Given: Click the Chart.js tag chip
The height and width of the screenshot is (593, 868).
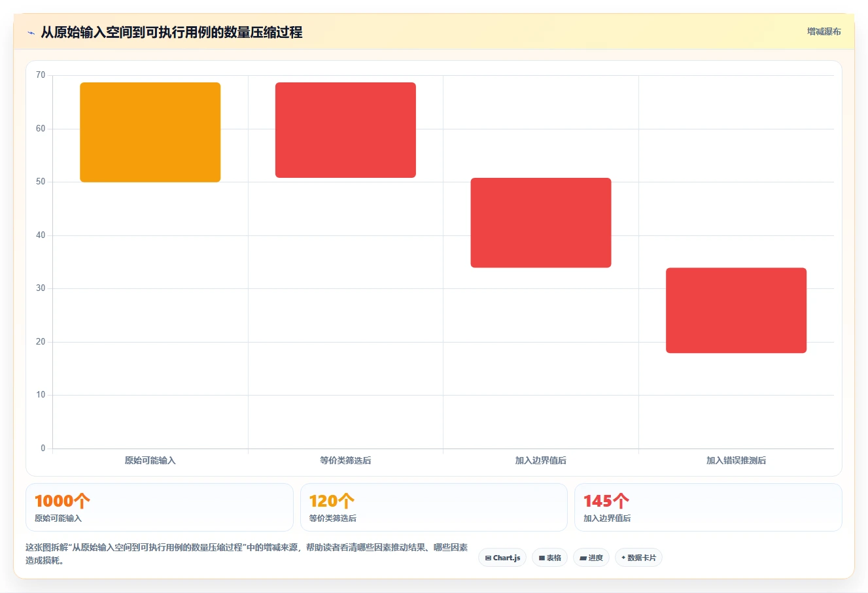Looking at the screenshot, I should 502,558.
